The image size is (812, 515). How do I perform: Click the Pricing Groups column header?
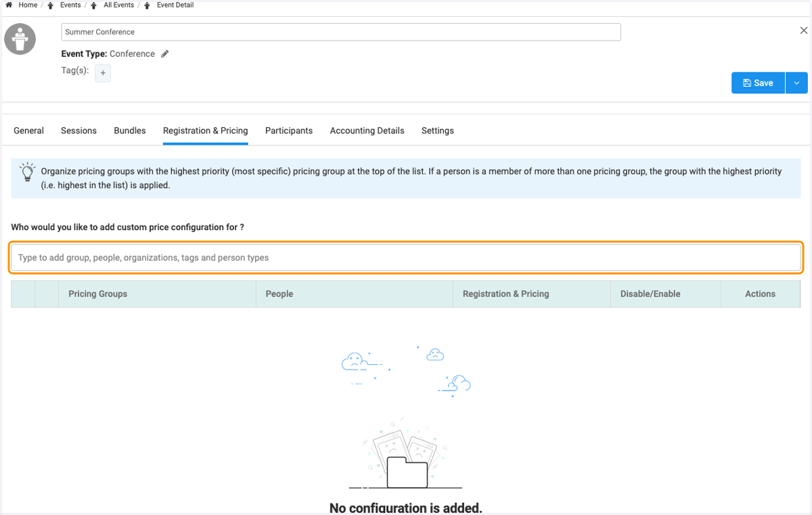click(157, 294)
